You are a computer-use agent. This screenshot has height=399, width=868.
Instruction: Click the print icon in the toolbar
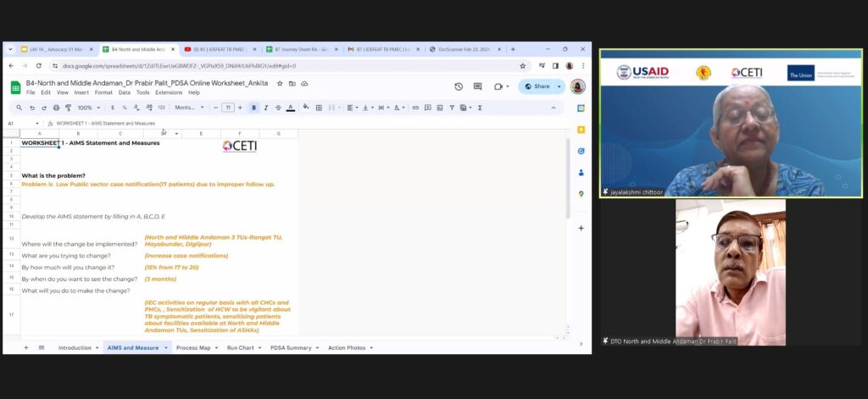click(56, 108)
